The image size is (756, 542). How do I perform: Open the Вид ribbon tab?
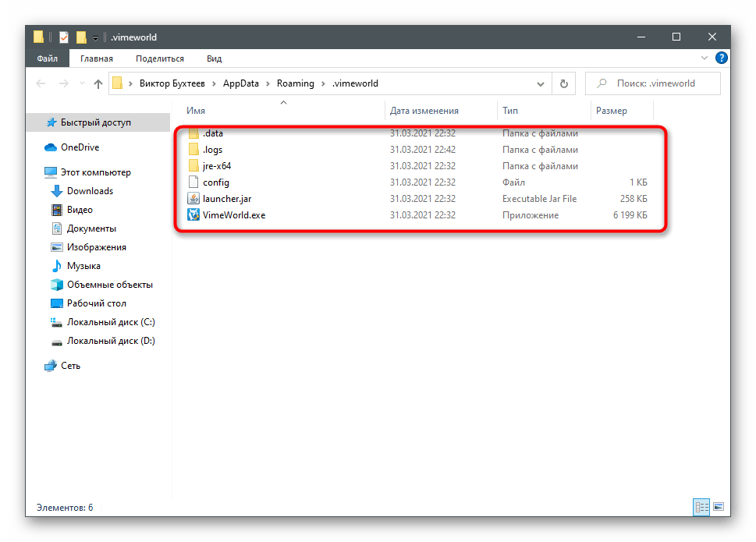coord(214,58)
